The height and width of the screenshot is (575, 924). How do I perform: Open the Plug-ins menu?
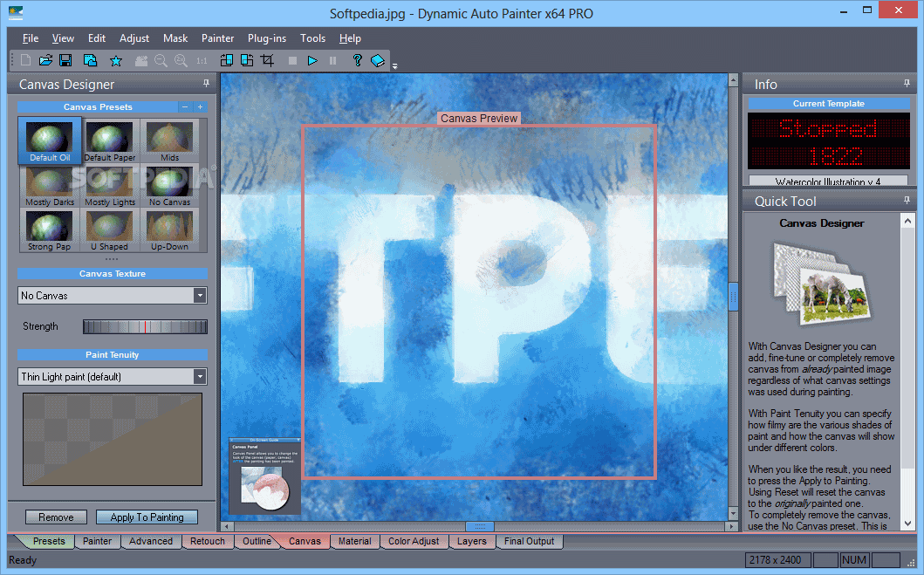267,38
